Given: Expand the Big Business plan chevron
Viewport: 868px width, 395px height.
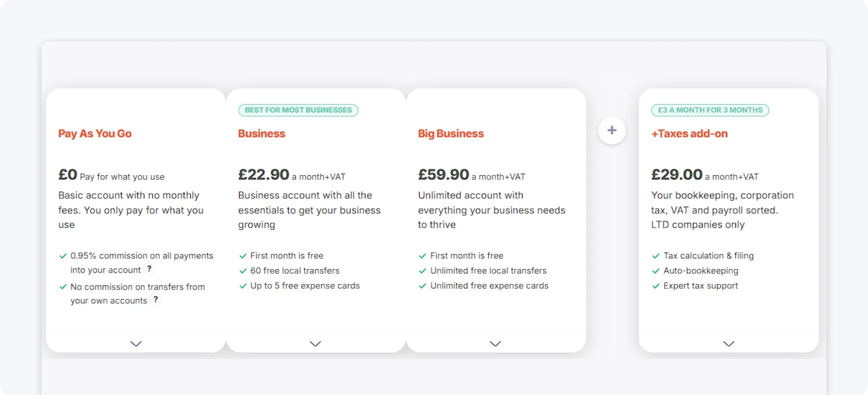Looking at the screenshot, I should [495, 344].
